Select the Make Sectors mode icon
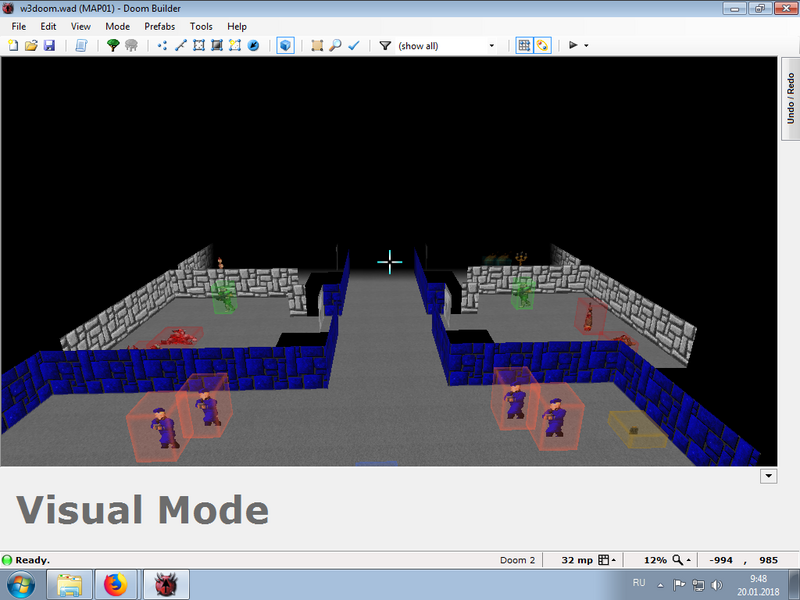 [x=235, y=45]
